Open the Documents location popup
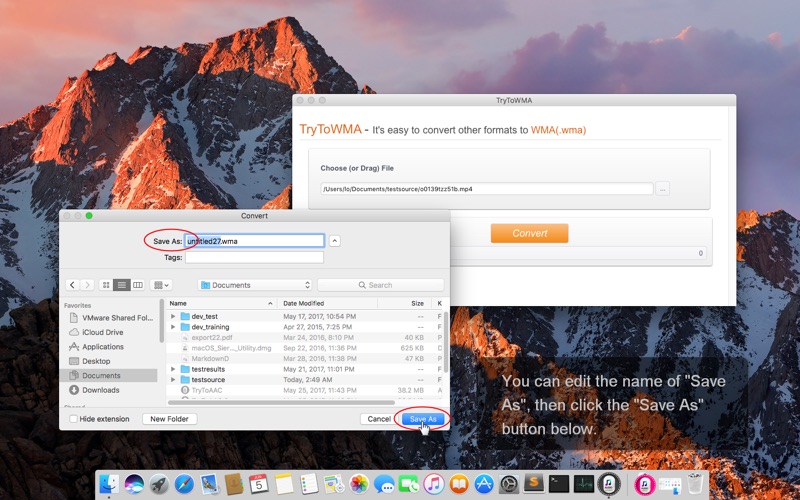Screen dimensions: 800x500 coord(255,285)
